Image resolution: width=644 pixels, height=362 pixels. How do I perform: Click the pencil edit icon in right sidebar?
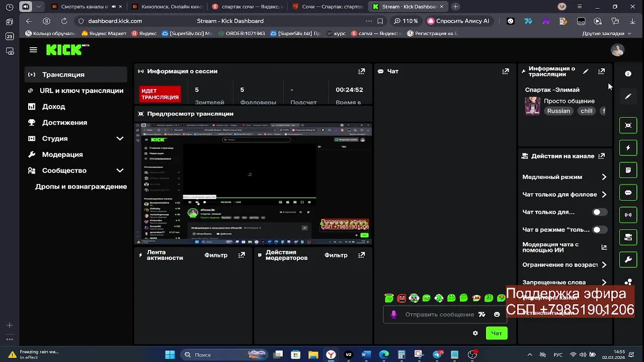[x=628, y=97]
